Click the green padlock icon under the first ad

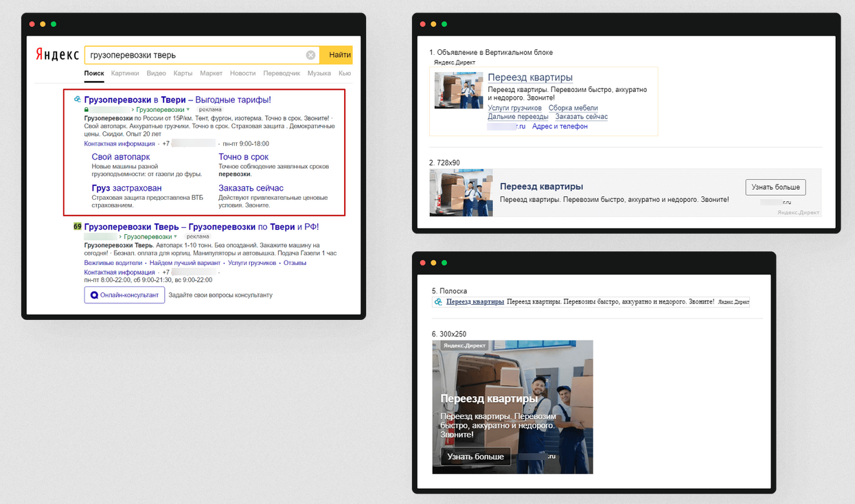86,110
